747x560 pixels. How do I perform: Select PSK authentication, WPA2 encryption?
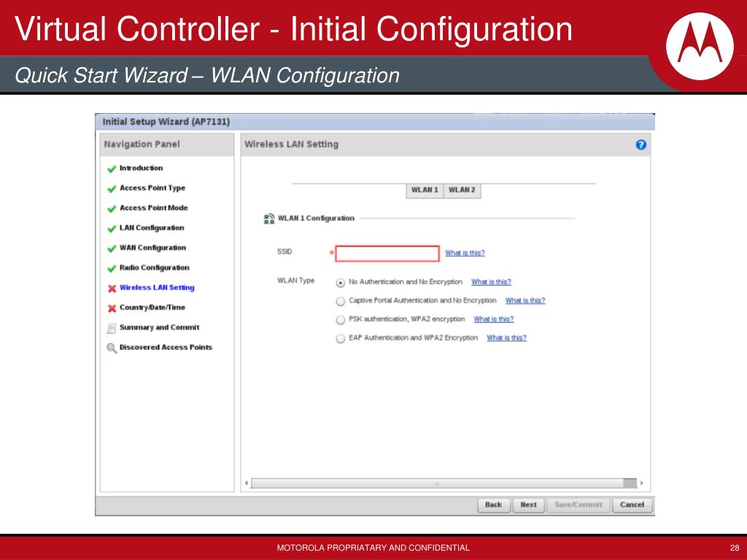pyautogui.click(x=340, y=319)
